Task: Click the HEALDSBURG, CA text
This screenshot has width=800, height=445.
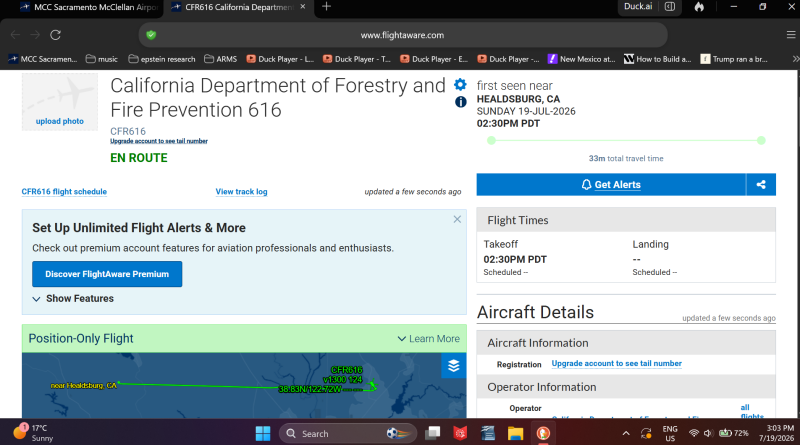Action: click(518, 99)
